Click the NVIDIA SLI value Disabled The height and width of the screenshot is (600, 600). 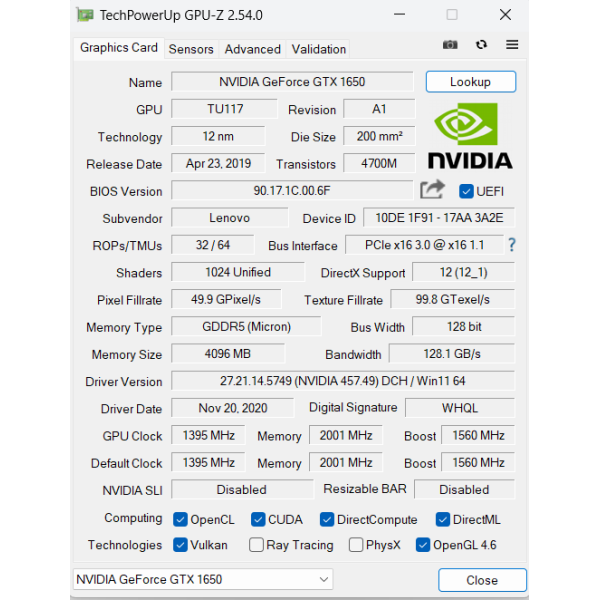(x=242, y=489)
